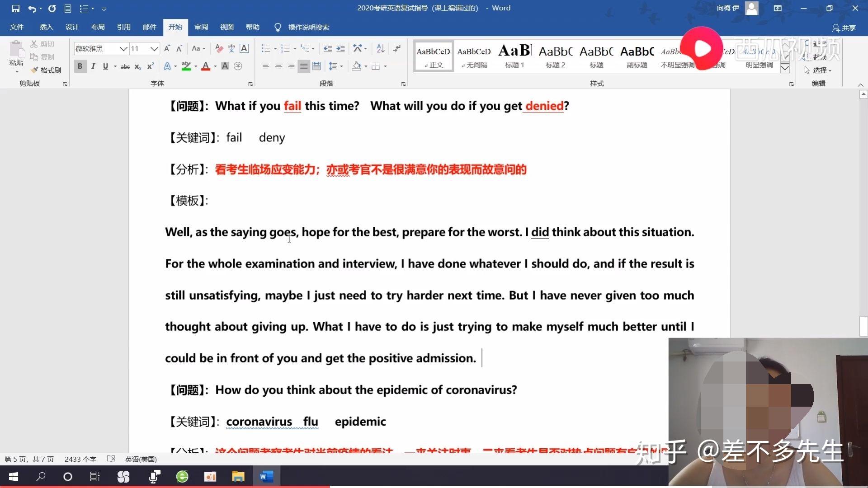The image size is (868, 488).
Task: Apply distributed alignment to the paragraph
Action: (x=316, y=66)
